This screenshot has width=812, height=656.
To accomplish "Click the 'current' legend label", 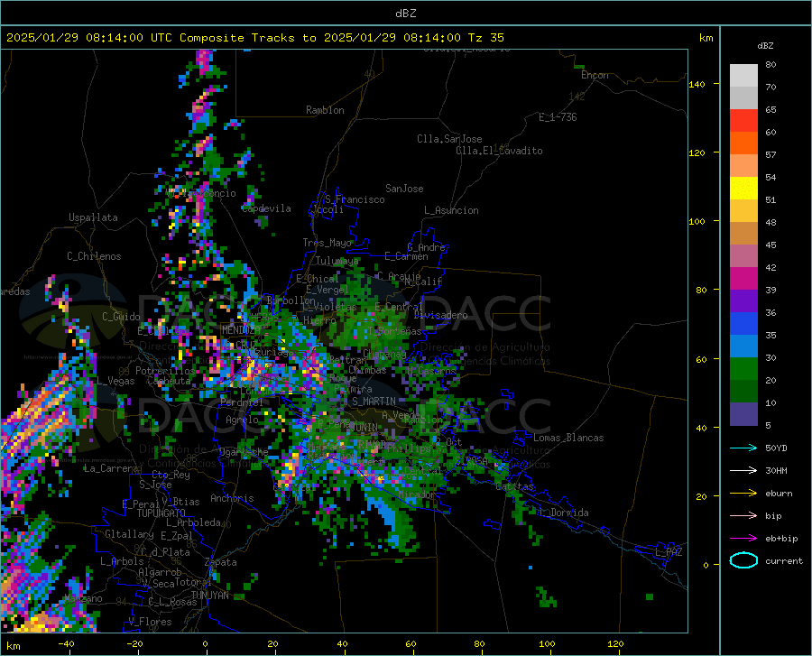I will tap(784, 560).
